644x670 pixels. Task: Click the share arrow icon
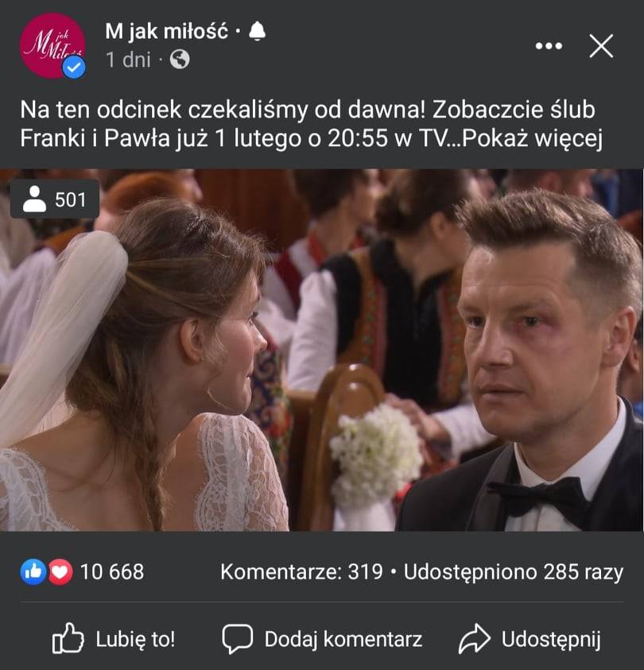[x=475, y=639]
